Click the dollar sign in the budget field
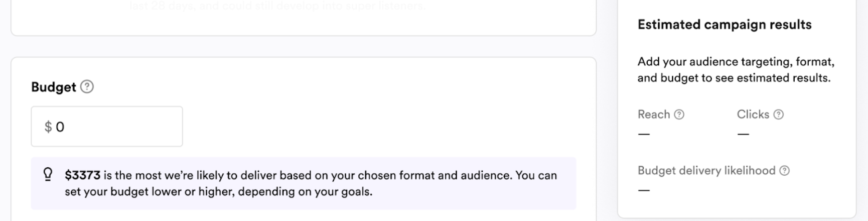The width and height of the screenshot is (868, 221). point(48,127)
